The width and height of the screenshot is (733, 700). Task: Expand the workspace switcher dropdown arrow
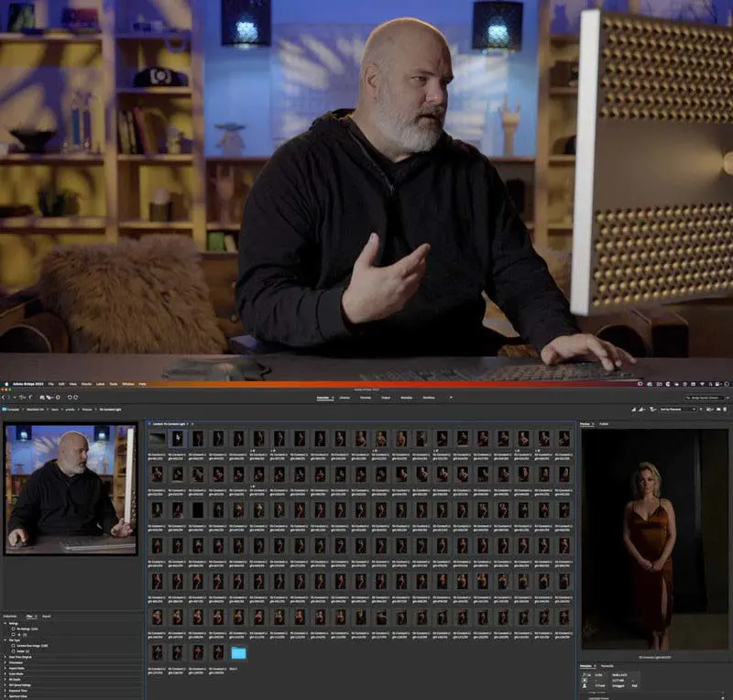point(450,398)
